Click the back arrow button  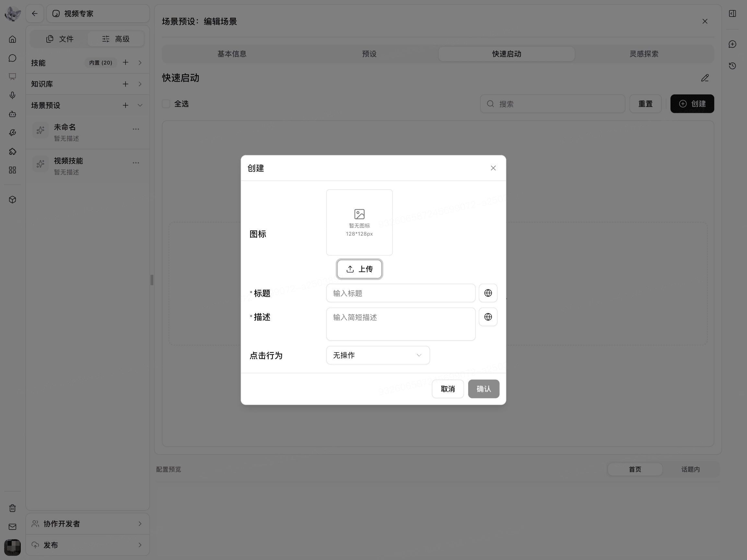[35, 14]
